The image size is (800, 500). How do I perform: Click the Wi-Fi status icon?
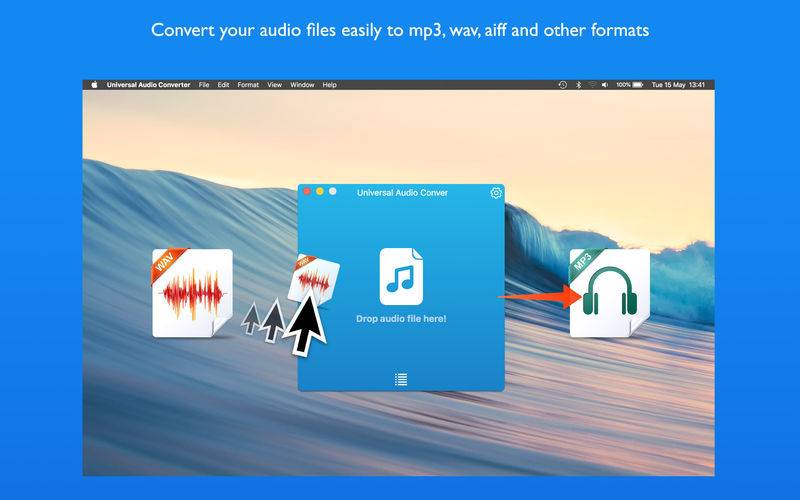pos(592,85)
